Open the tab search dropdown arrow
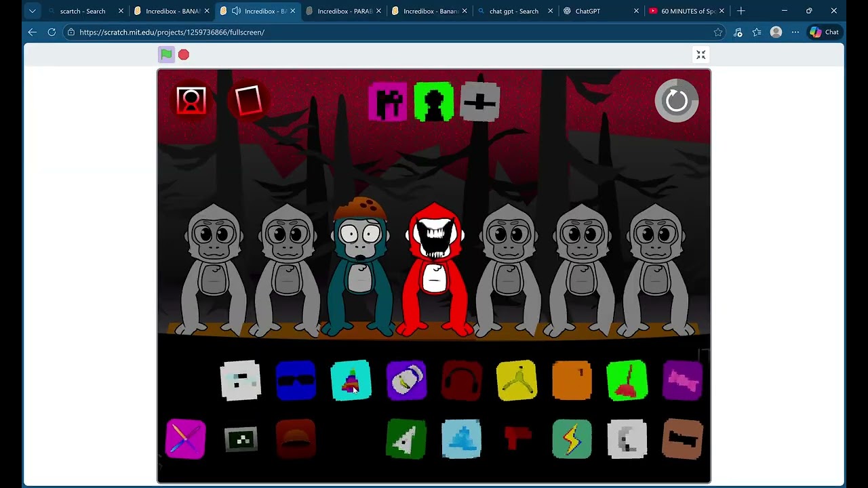 point(32,11)
